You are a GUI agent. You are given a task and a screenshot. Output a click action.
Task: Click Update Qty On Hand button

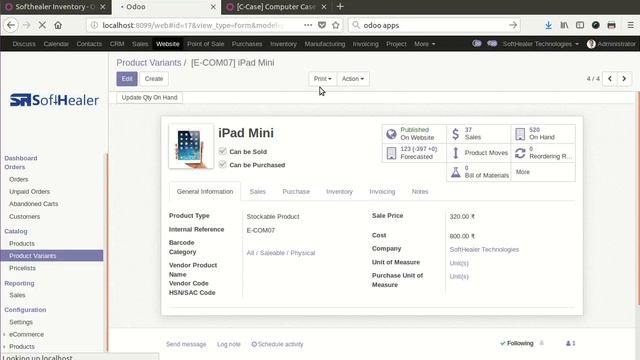pyautogui.click(x=149, y=98)
